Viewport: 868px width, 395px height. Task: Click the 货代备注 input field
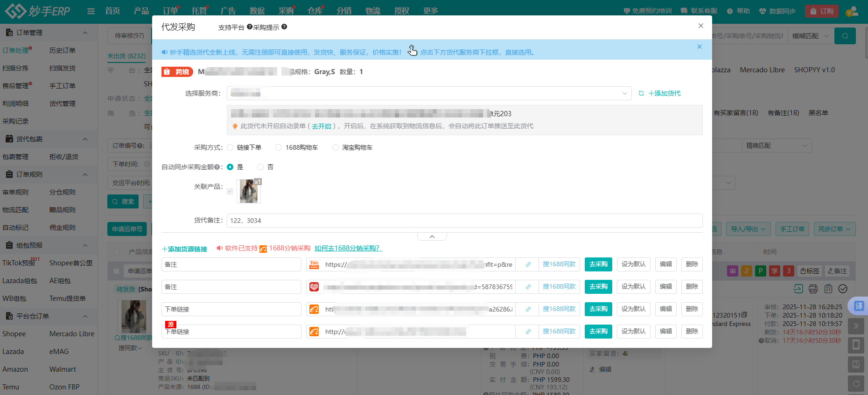[x=464, y=221]
